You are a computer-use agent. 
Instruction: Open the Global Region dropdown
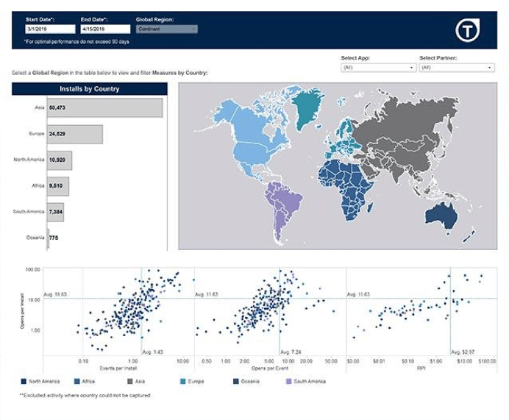[x=167, y=29]
